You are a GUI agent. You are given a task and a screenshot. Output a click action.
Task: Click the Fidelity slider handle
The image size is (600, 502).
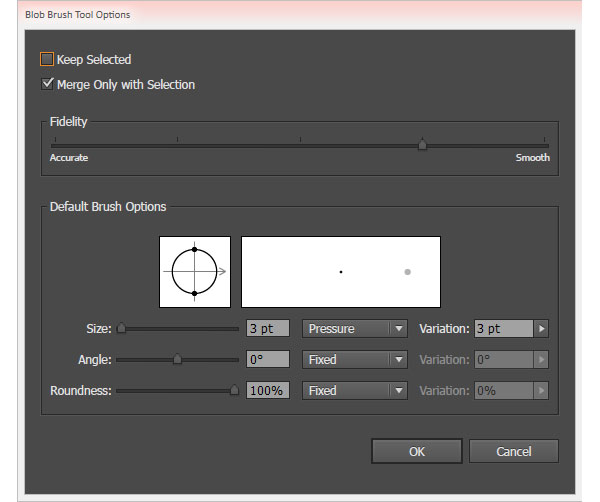click(x=422, y=145)
